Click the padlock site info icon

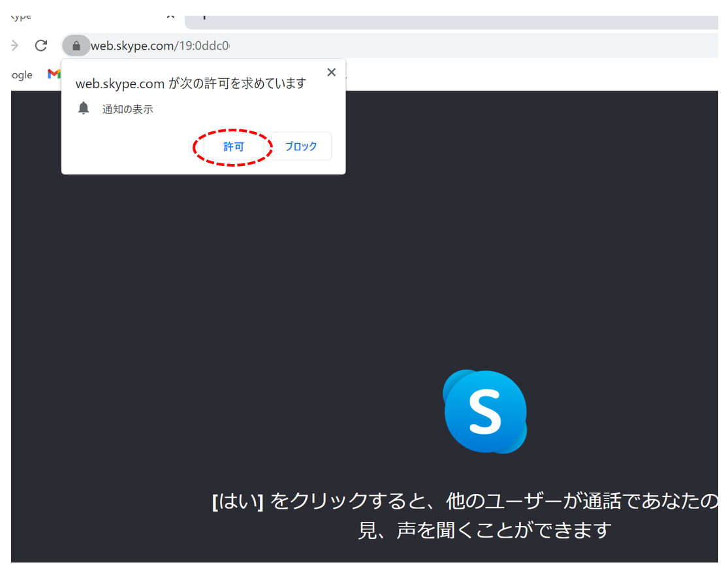(x=76, y=46)
